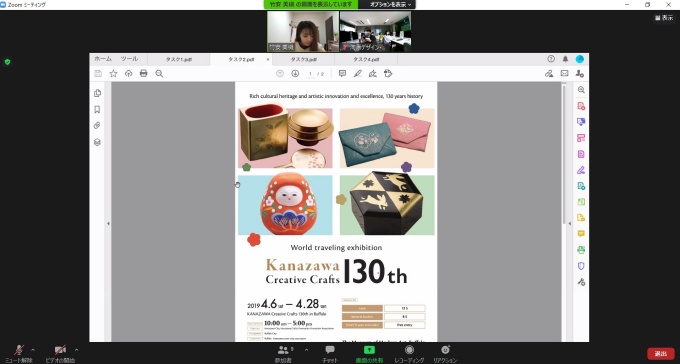This screenshot has height=364, width=680.
Task: Show attachments paperclip panel
Action: (x=97, y=125)
